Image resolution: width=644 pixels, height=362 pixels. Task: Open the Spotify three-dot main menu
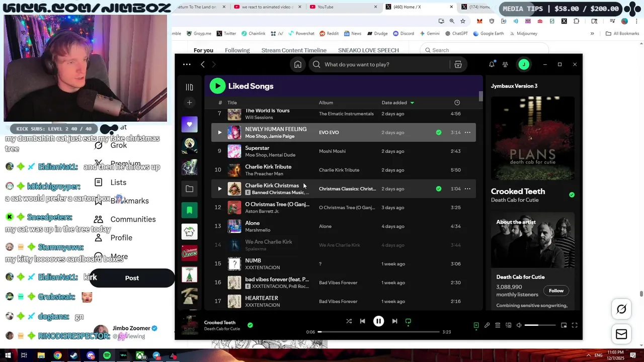click(x=187, y=64)
